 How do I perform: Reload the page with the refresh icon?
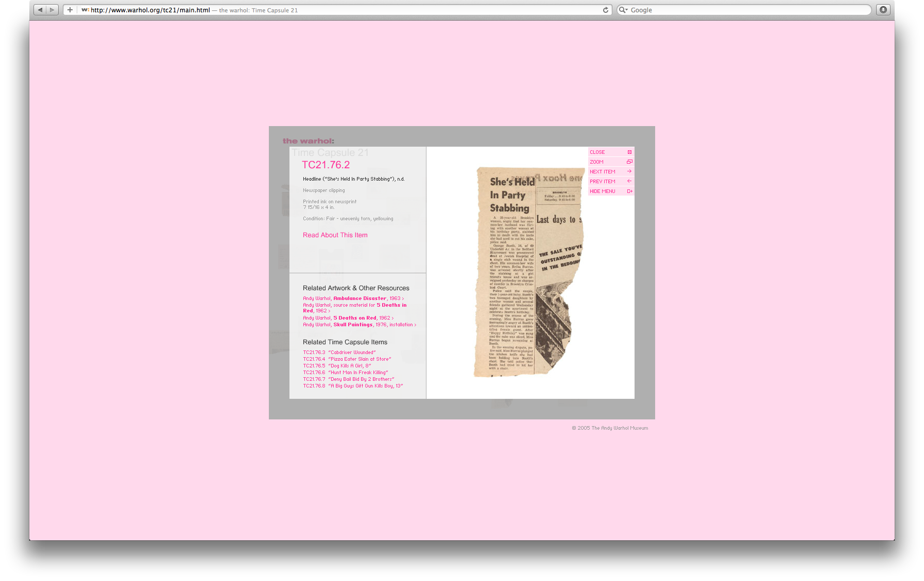[605, 9]
